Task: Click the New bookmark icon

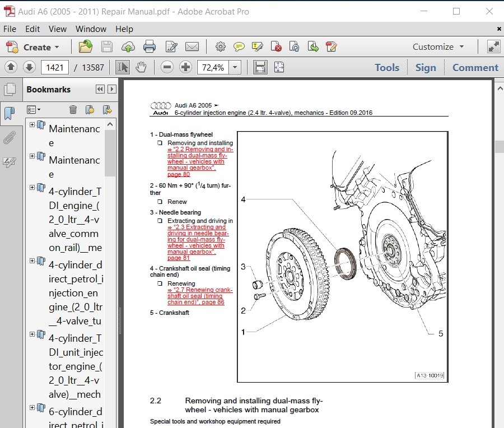Action: [90, 109]
